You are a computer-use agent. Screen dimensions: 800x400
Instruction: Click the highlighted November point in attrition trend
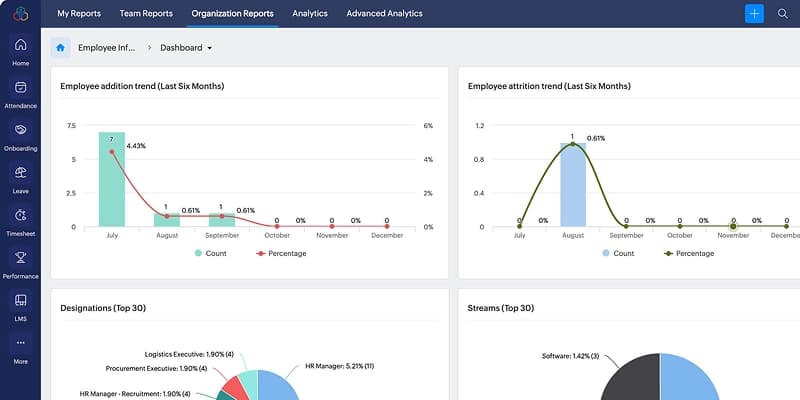pos(733,226)
